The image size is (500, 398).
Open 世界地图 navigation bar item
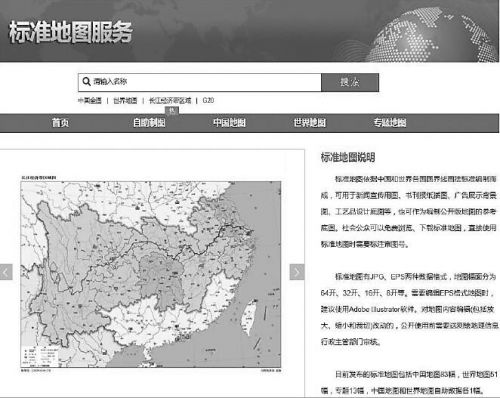310,123
